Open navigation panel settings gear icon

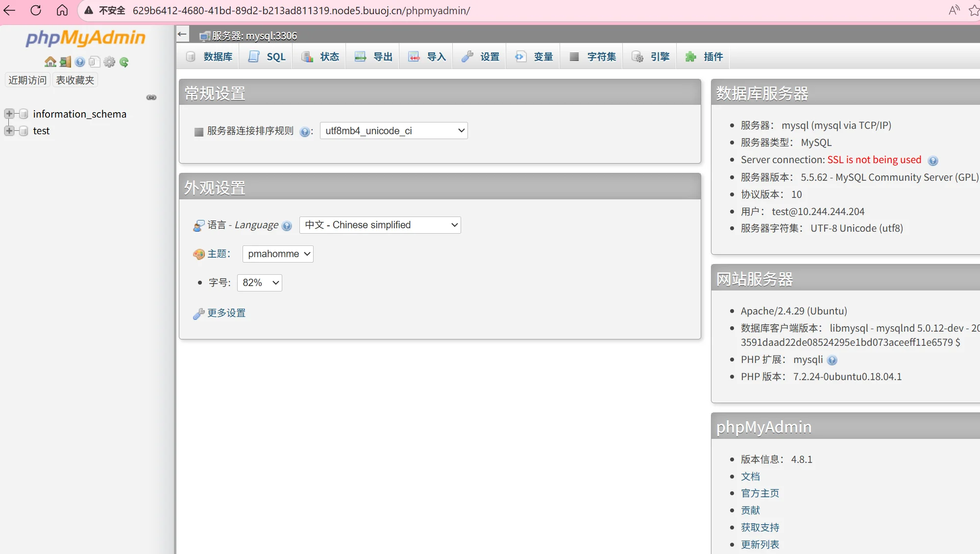109,62
